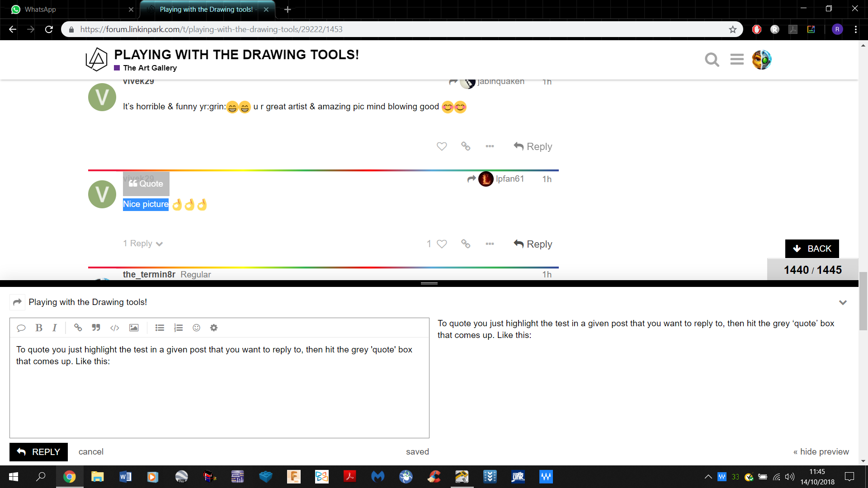This screenshot has width=868, height=488.
Task: Insert a bulleted list in the composer
Action: 160,328
